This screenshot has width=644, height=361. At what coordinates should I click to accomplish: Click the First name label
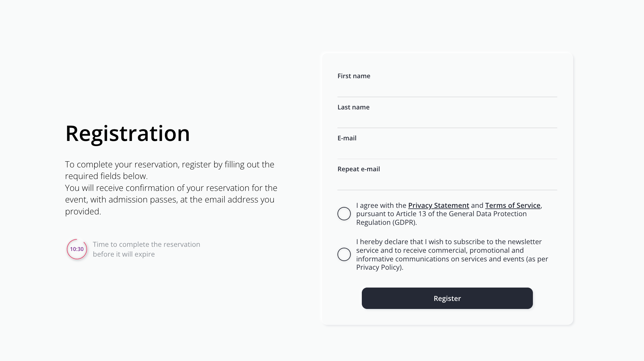click(x=354, y=76)
